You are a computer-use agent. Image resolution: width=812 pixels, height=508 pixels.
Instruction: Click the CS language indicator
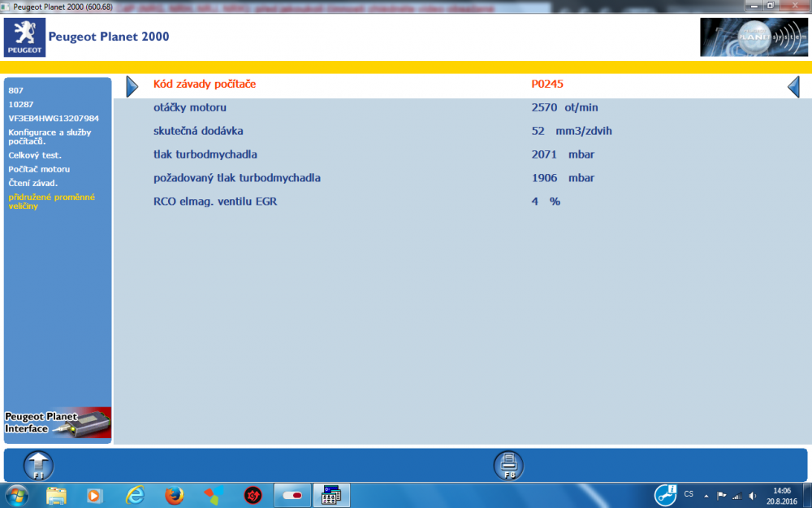pos(689,494)
